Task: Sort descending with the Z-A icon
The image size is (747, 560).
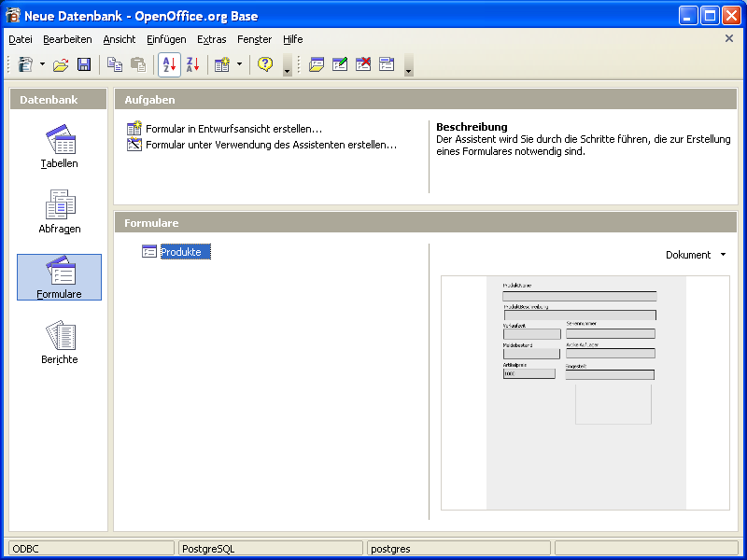Action: click(192, 64)
